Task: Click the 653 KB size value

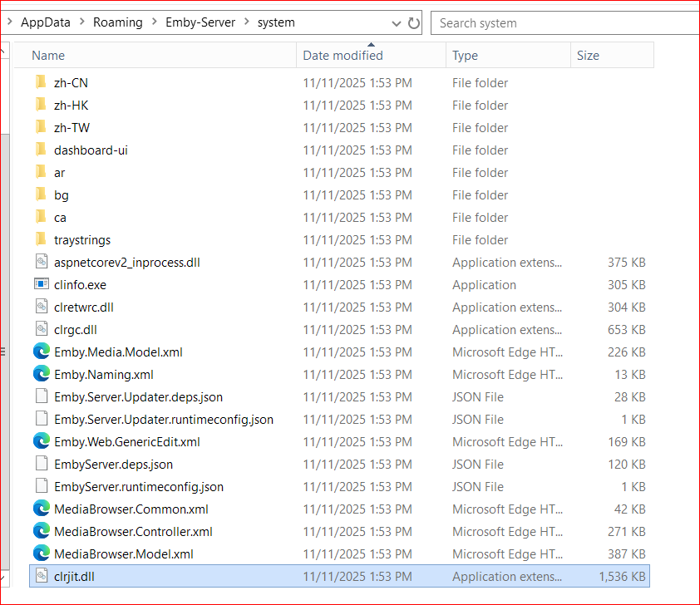Action: (627, 330)
